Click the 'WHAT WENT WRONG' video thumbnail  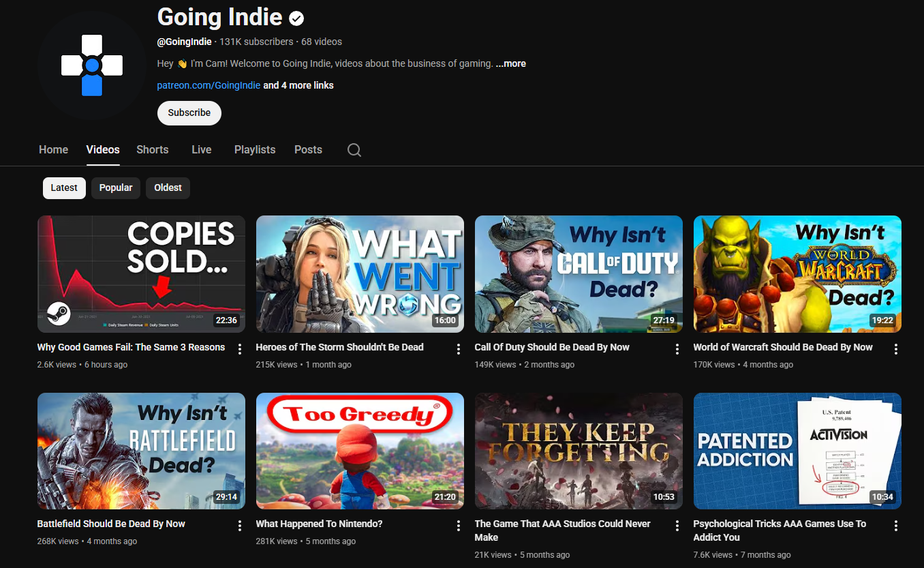point(360,274)
